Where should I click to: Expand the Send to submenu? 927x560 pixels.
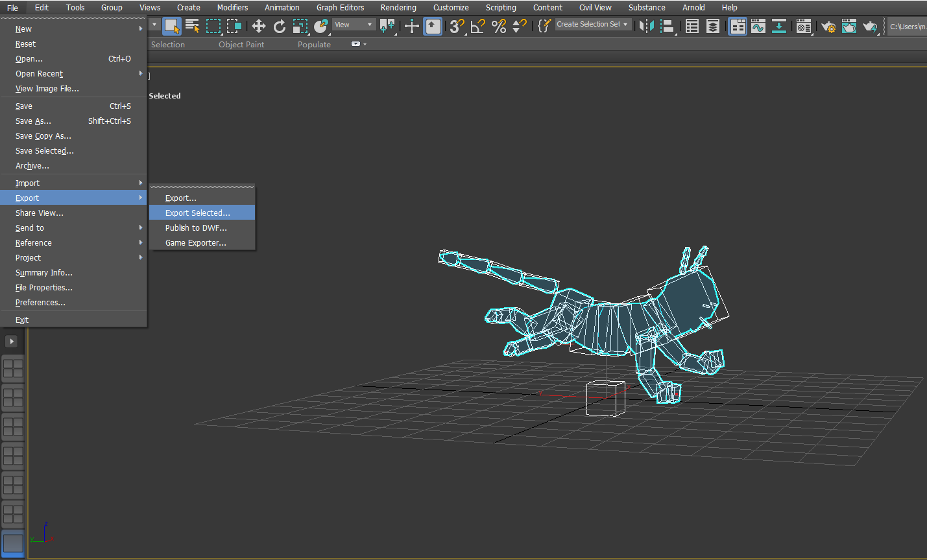(x=140, y=227)
